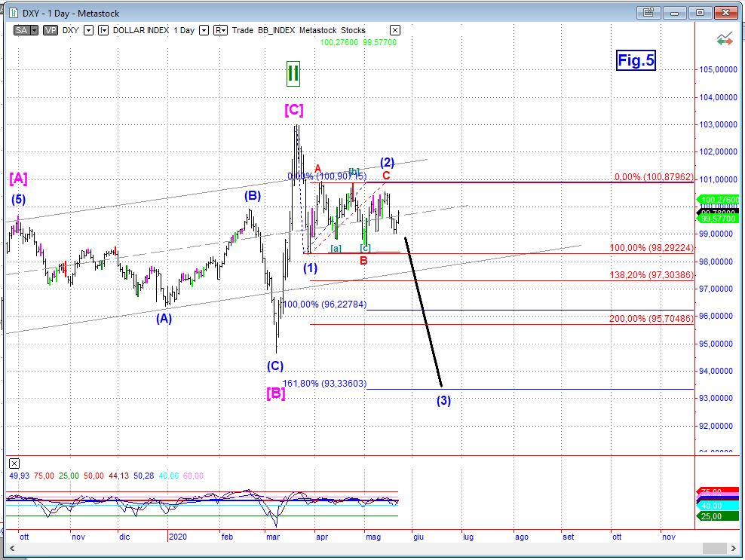Select the magenta [A] wave label
The image size is (745, 560).
click(19, 179)
